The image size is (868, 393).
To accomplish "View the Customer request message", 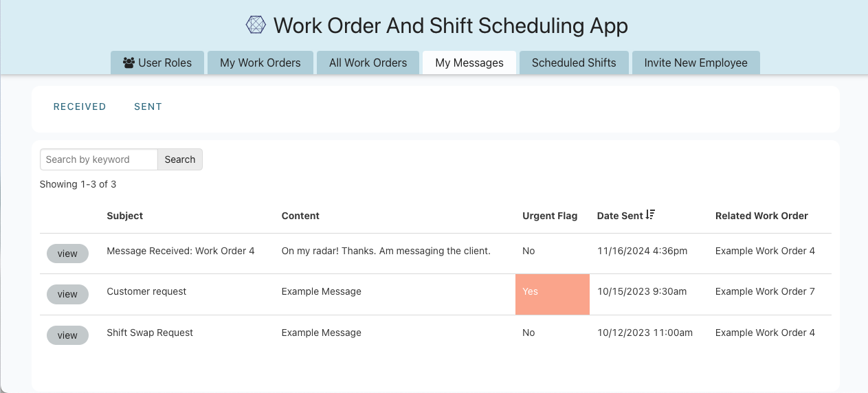I will 67,294.
